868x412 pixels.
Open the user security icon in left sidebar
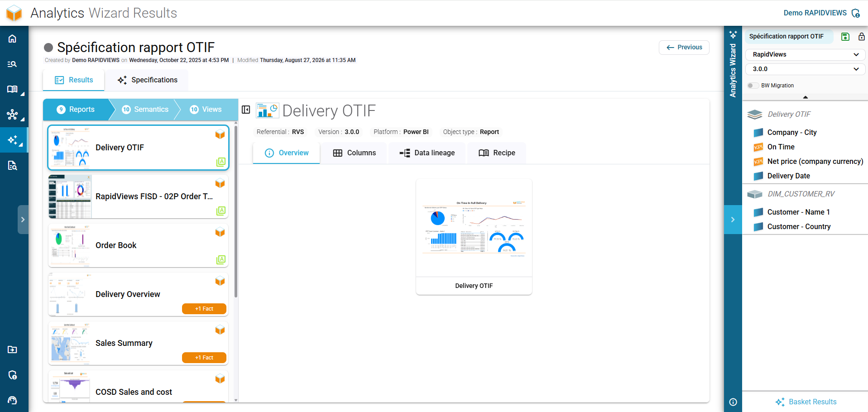click(12, 375)
